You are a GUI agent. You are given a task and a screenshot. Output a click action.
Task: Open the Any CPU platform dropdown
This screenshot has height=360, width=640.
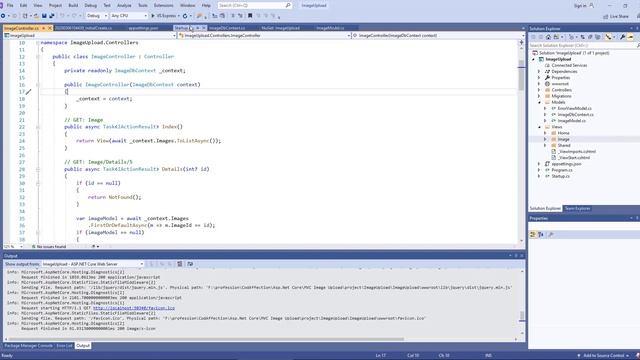tap(129, 16)
